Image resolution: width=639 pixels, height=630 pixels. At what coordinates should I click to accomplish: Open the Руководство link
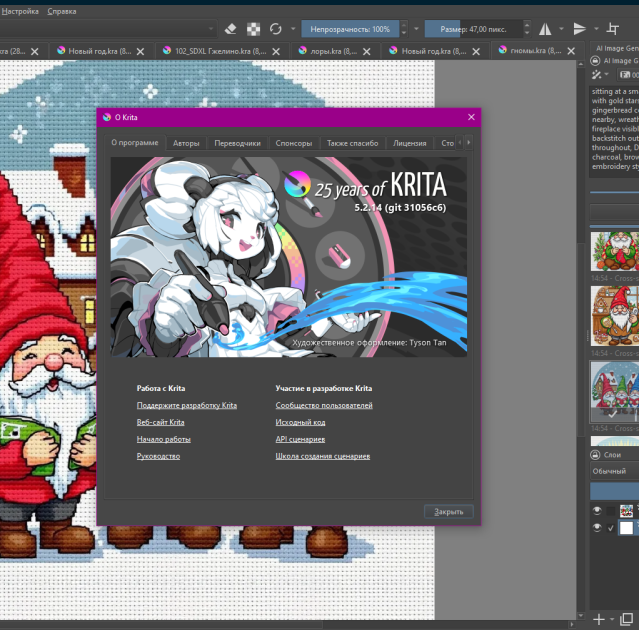pyautogui.click(x=158, y=456)
